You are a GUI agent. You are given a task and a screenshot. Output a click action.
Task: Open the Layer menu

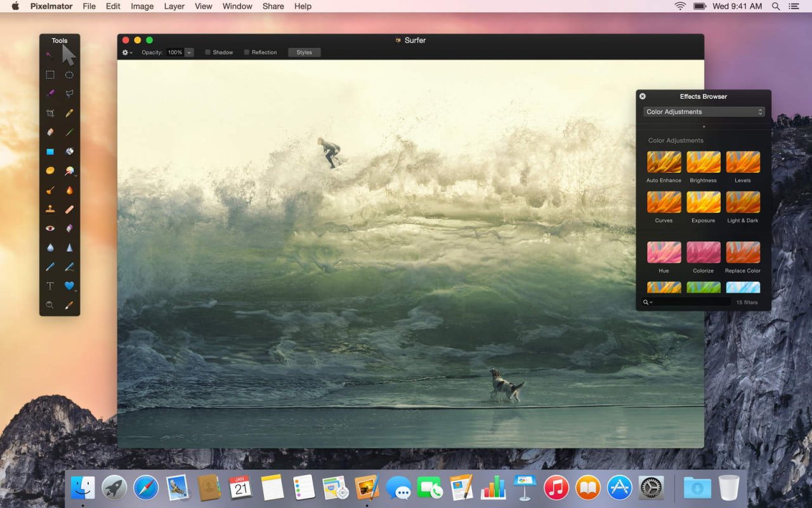(x=174, y=6)
